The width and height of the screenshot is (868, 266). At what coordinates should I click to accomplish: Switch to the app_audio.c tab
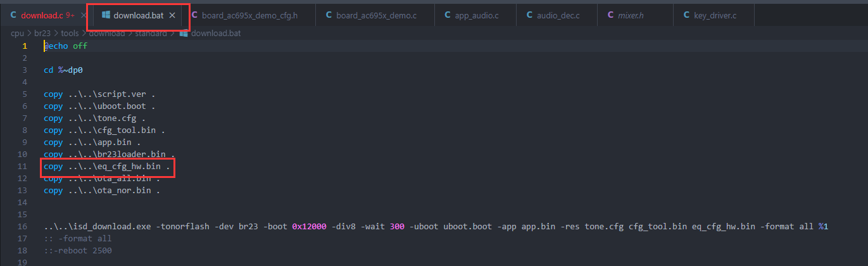[476, 15]
